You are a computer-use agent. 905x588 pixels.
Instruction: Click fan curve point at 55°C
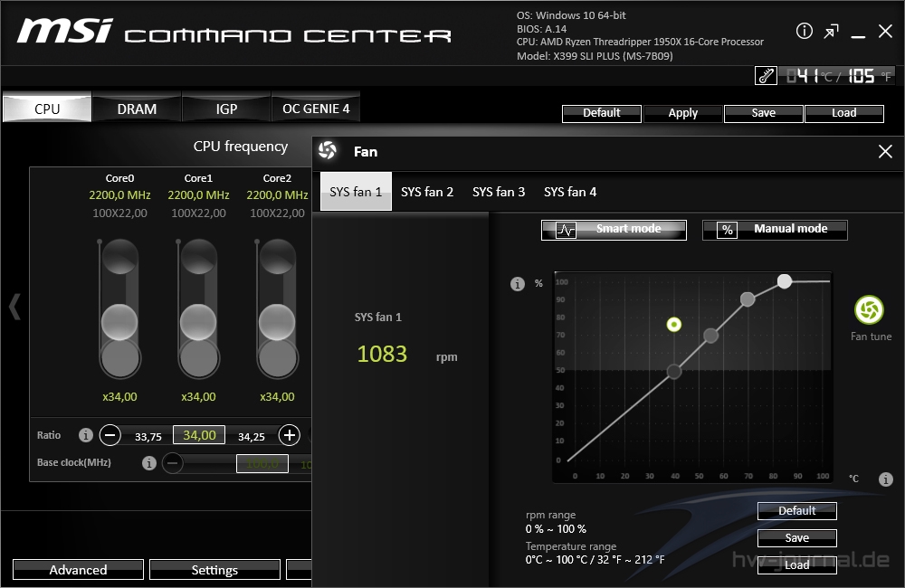(x=710, y=336)
